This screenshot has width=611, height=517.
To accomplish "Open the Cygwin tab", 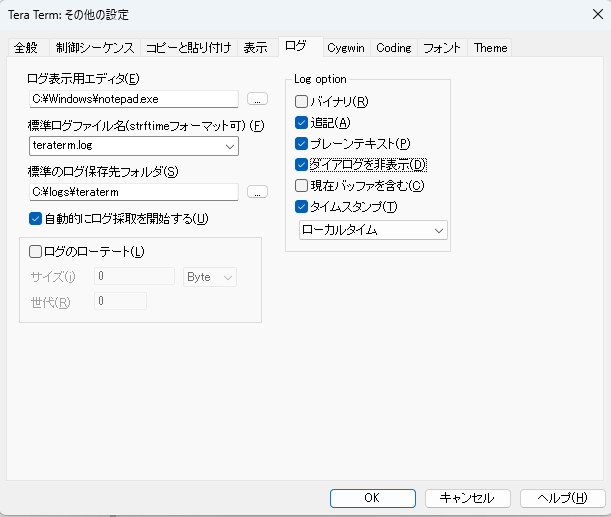I will click(x=346, y=48).
